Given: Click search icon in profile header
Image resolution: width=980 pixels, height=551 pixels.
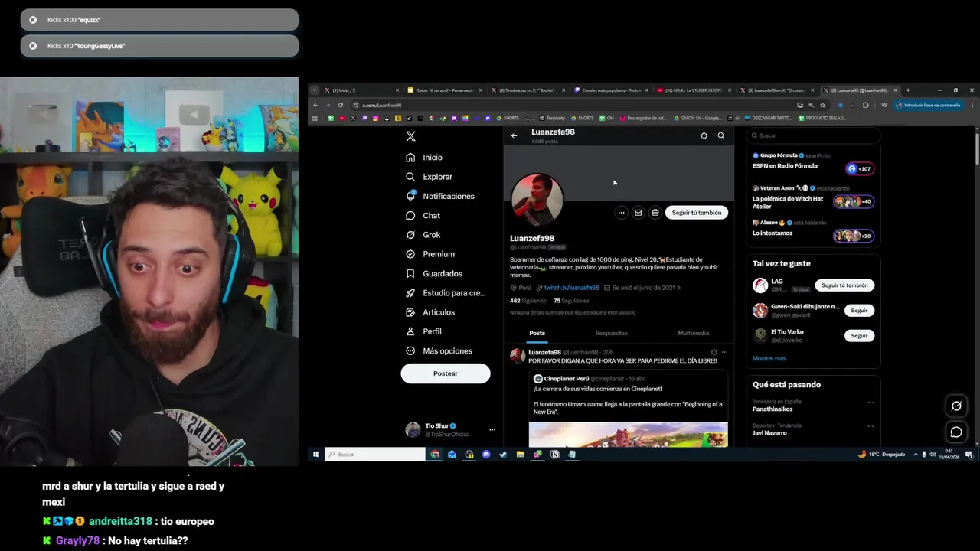Looking at the screenshot, I should pyautogui.click(x=721, y=135).
